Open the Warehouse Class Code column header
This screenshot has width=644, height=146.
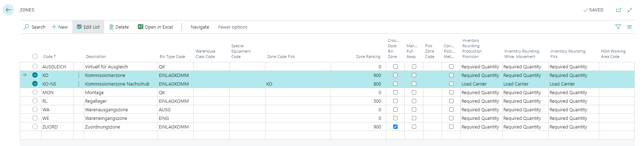[x=205, y=54]
